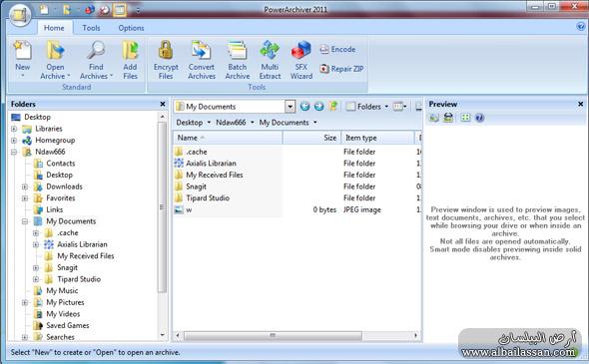Click the New archive icon
Screen dimensions: 589x364
coord(23,51)
